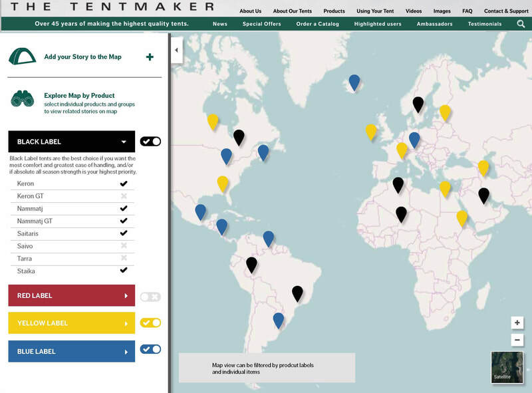Open the Special Offers menu item

coord(261,24)
